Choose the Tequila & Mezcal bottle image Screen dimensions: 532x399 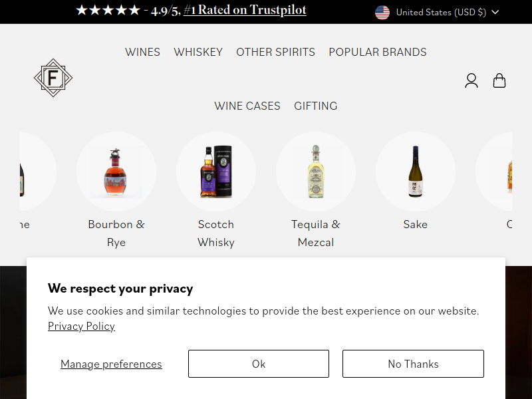(316, 172)
